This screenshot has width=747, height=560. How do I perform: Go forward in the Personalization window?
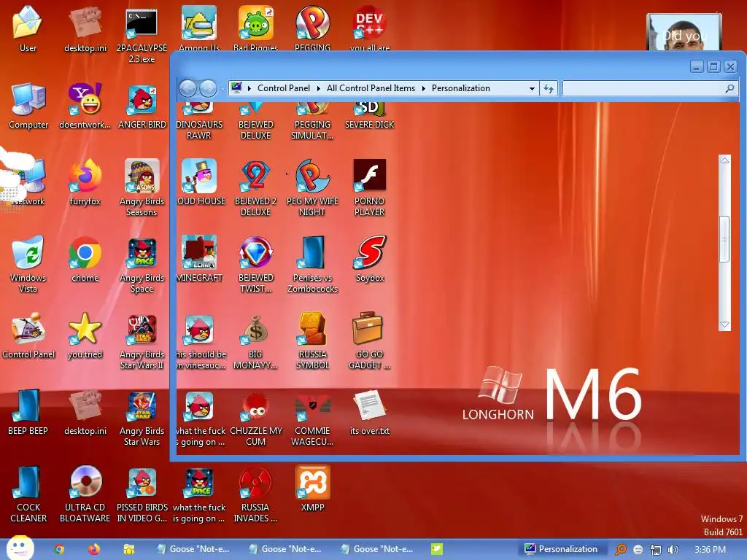208,88
